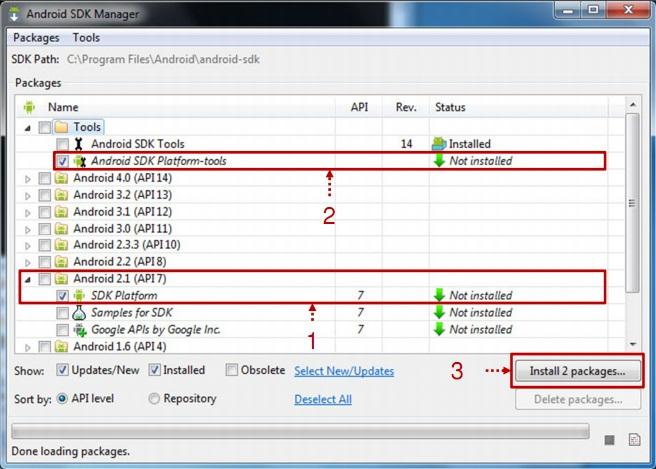Toggle the Installed show checkbox

coord(154,370)
